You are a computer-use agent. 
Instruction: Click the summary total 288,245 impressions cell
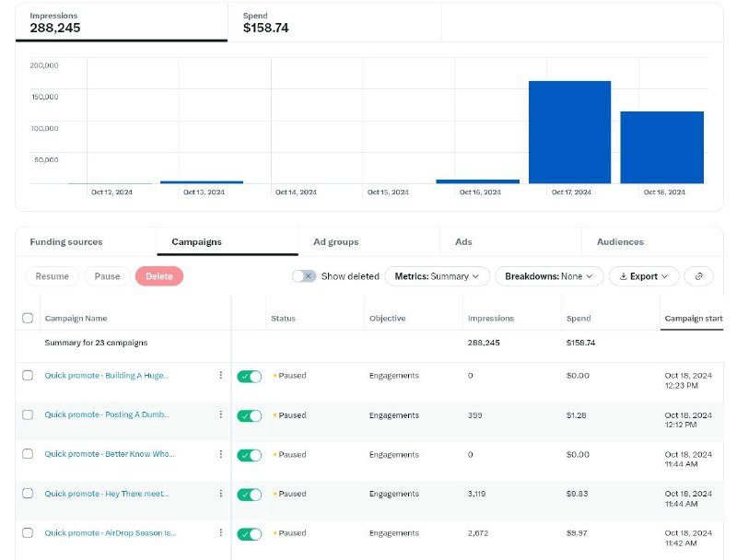click(x=484, y=343)
